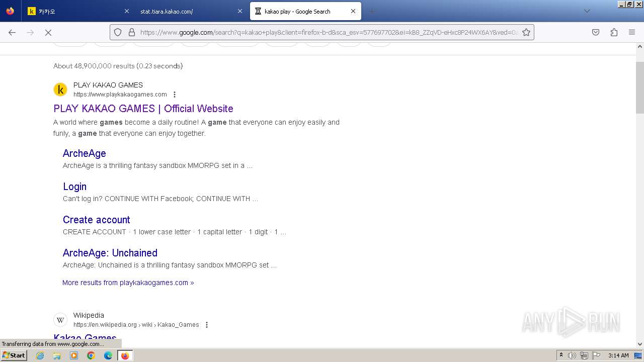This screenshot has height=362, width=644.
Task: Open the Login sitelink
Action: (x=75, y=187)
